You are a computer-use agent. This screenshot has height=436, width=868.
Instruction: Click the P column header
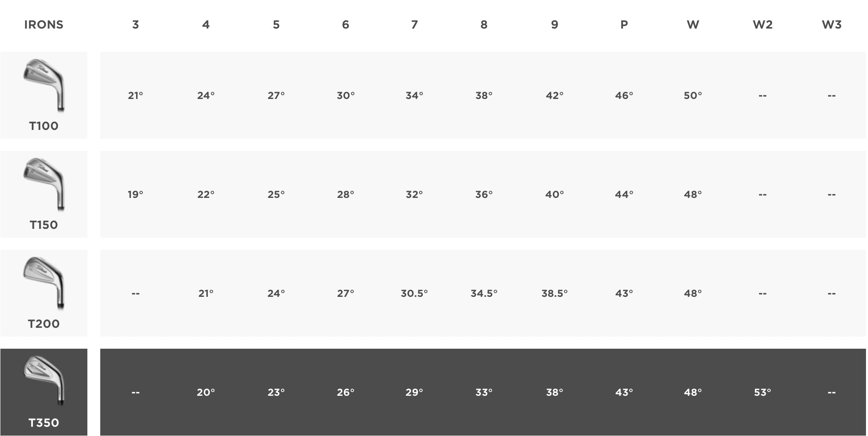624,25
